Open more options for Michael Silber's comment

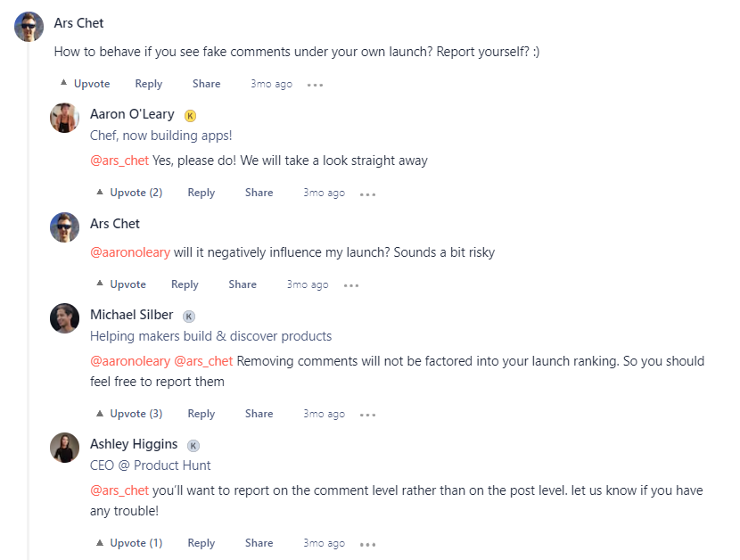coord(367,413)
